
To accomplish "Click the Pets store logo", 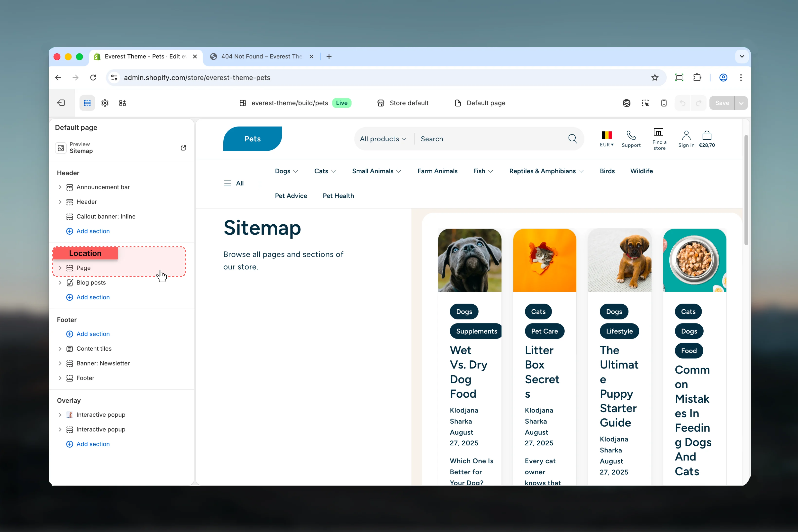I will (252, 138).
